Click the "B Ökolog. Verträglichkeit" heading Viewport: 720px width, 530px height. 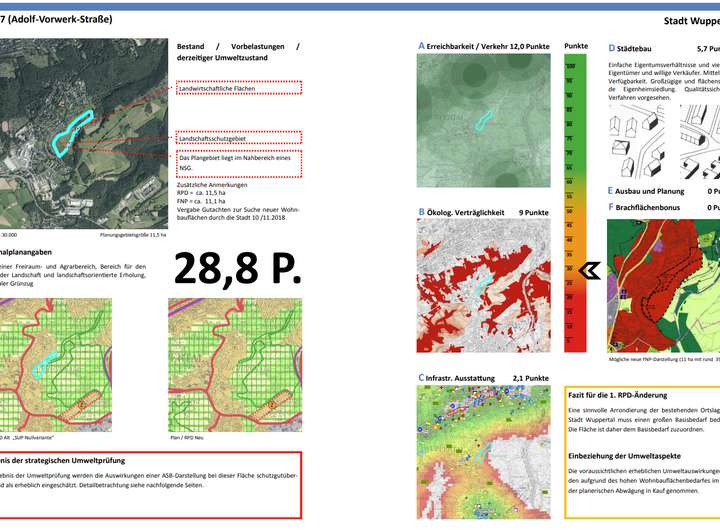click(x=461, y=212)
